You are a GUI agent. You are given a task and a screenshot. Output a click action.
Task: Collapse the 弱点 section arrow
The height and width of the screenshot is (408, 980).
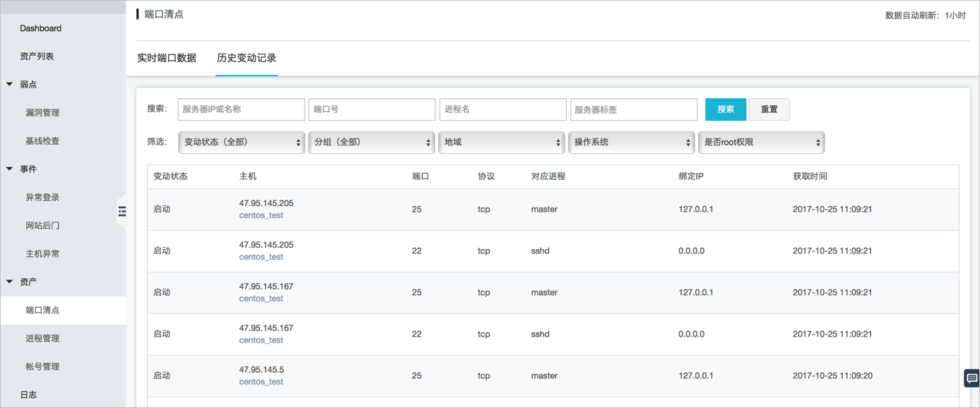pyautogui.click(x=10, y=84)
